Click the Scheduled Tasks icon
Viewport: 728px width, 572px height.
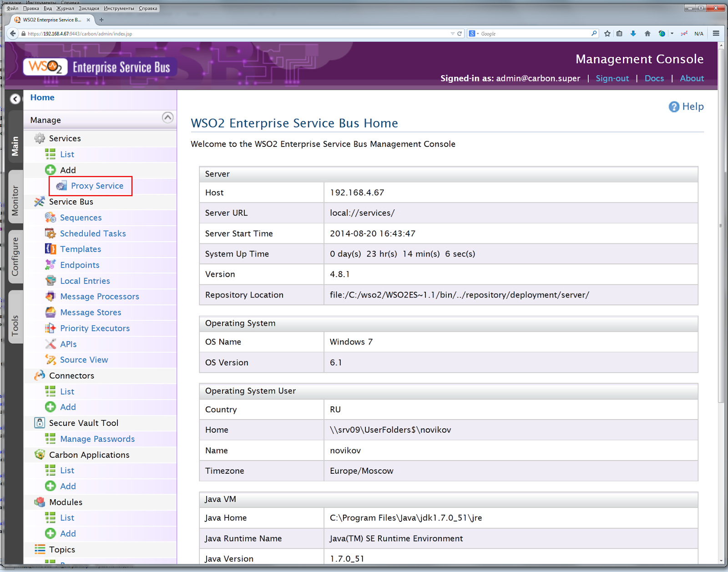coord(51,233)
